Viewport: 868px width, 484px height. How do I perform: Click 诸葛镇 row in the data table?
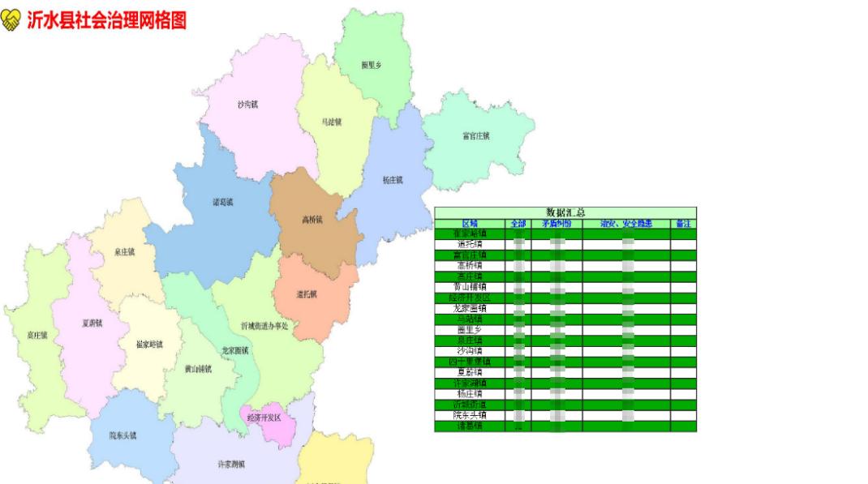(565, 426)
